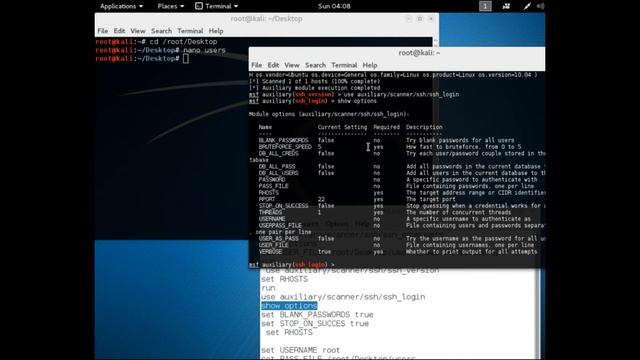The image size is (640, 360).
Task: Click editor line 'use auxiliary/scanner/ssh/ssh_login'
Action: [343, 297]
